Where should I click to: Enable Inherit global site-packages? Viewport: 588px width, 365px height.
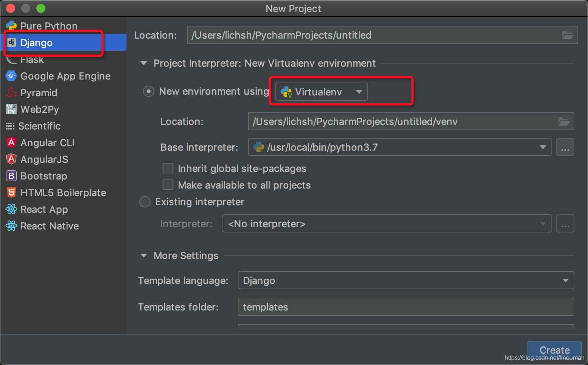coord(168,168)
